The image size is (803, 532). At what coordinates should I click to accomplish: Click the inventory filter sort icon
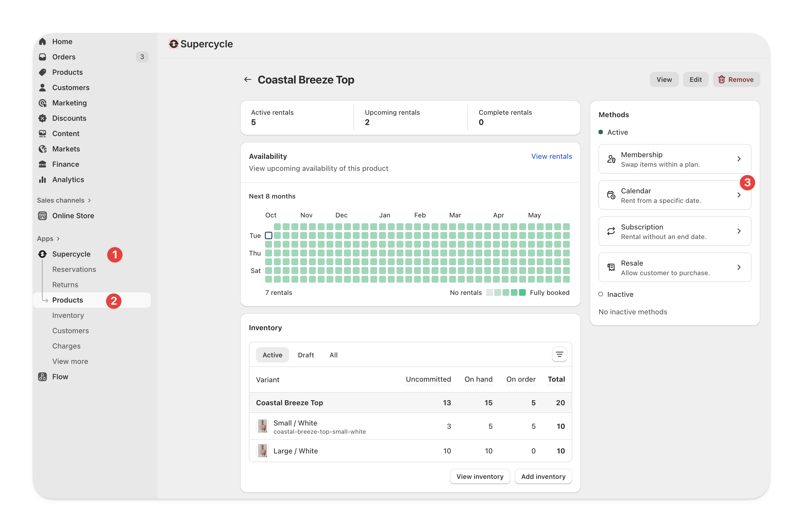pos(559,355)
